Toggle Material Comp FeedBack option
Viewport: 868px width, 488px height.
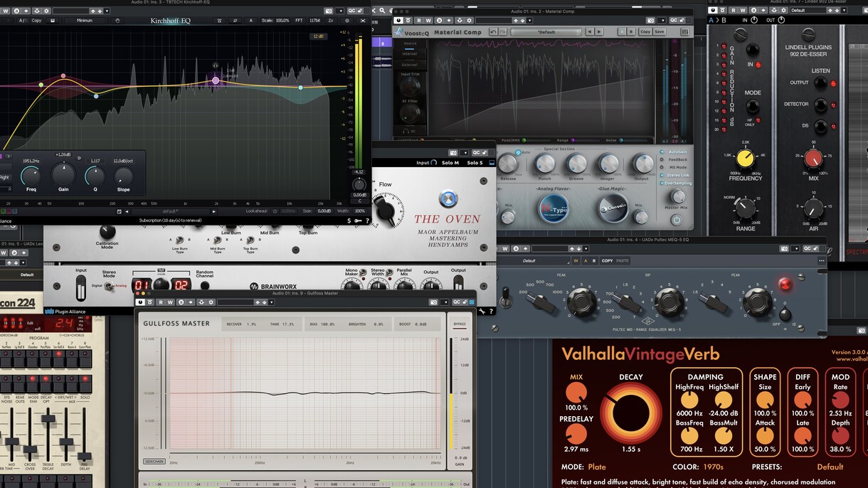(x=674, y=159)
